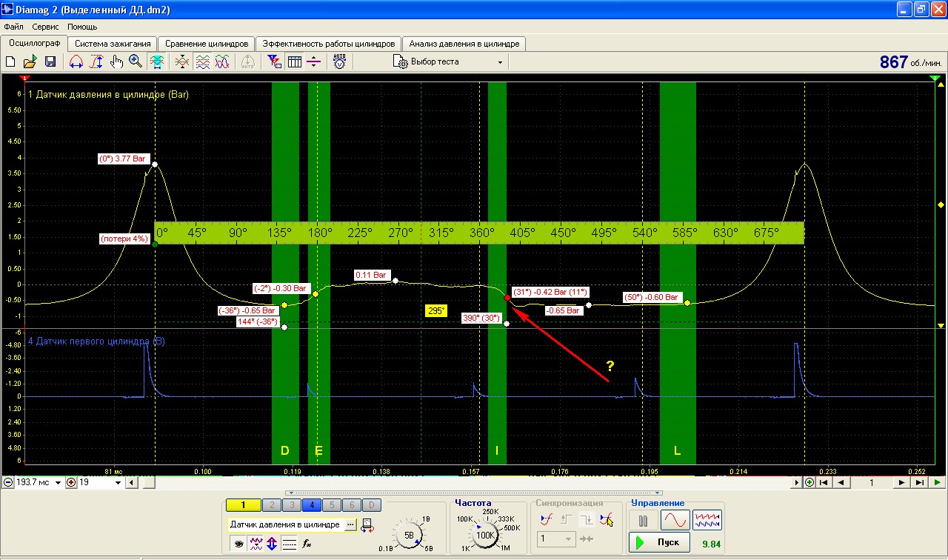This screenshot has height=560, width=948.
Task: Open the fx function icon
Action: pos(307,544)
